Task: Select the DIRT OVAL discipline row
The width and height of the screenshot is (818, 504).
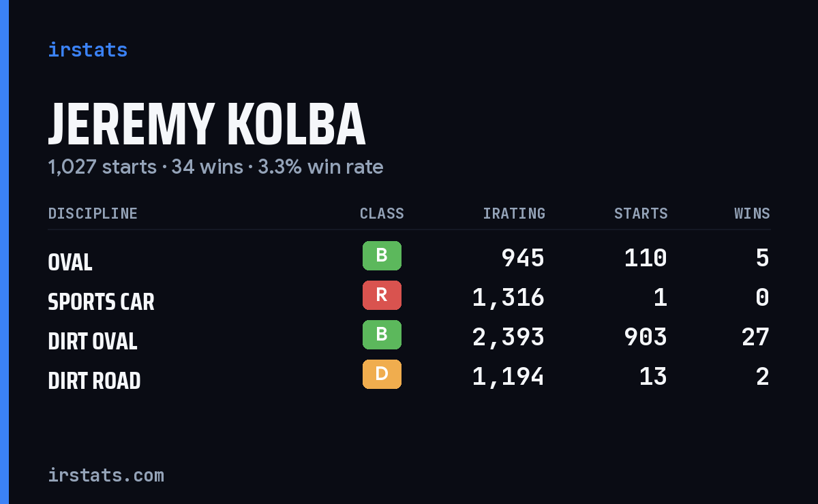Action: pos(409,337)
